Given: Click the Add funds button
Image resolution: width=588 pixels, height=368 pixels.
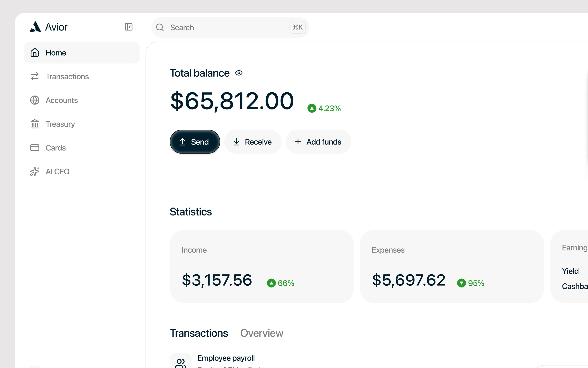Looking at the screenshot, I should pos(318,142).
